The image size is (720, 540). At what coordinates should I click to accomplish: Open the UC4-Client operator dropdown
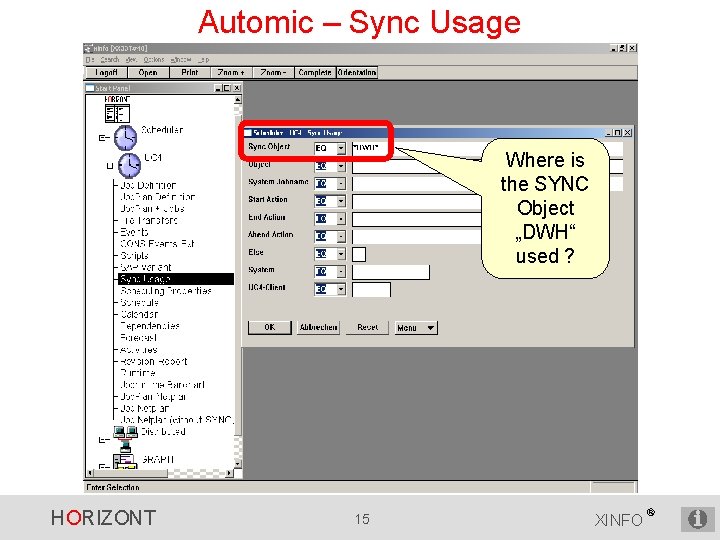[x=341, y=289]
